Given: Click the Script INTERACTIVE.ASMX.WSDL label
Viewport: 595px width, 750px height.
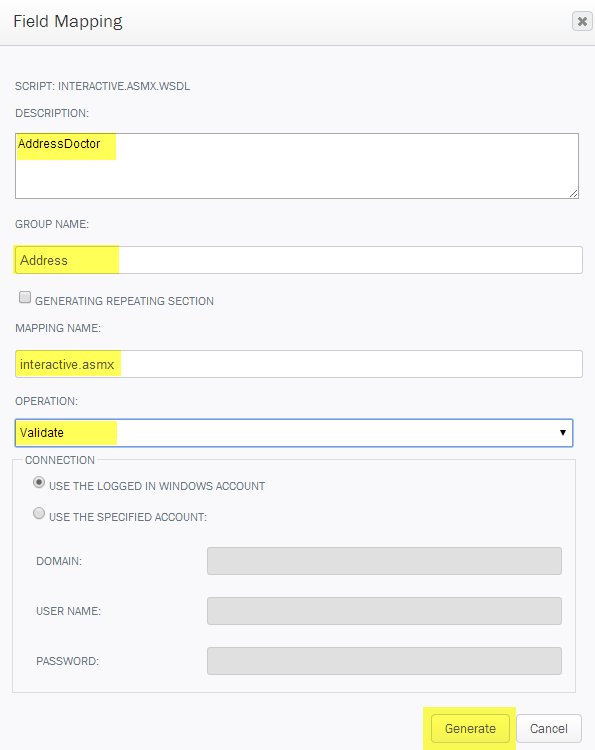Looking at the screenshot, I should (102, 86).
